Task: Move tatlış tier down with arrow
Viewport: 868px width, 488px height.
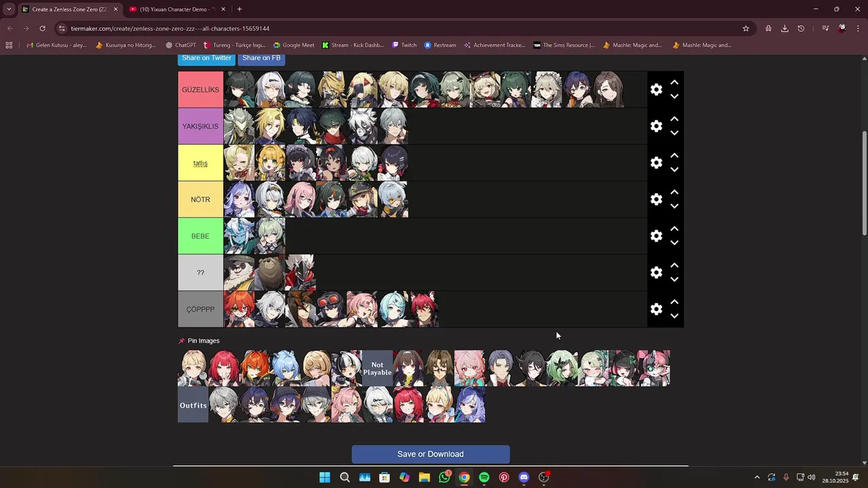Action: (674, 170)
